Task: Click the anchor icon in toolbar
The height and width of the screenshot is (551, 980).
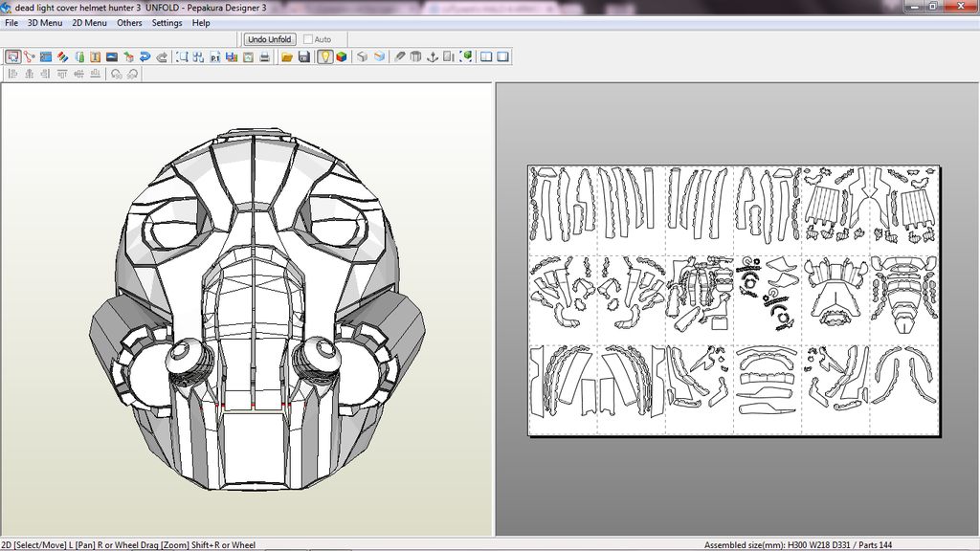Action: 432,57
